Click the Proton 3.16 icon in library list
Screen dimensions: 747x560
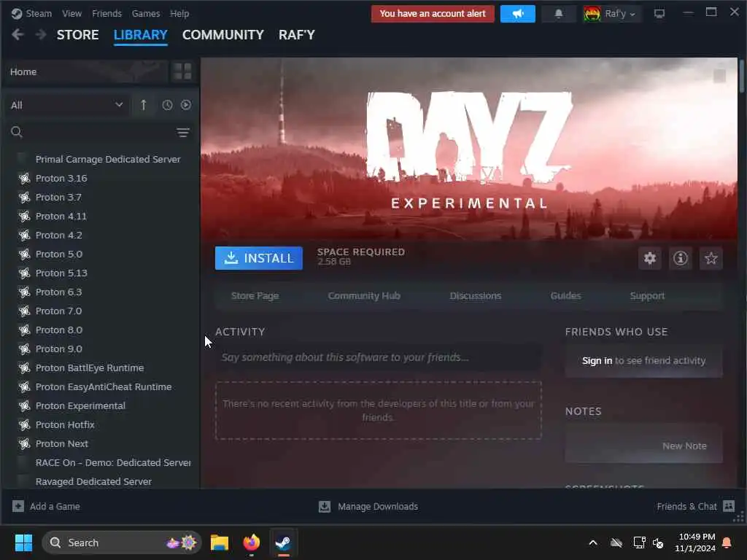[24, 178]
